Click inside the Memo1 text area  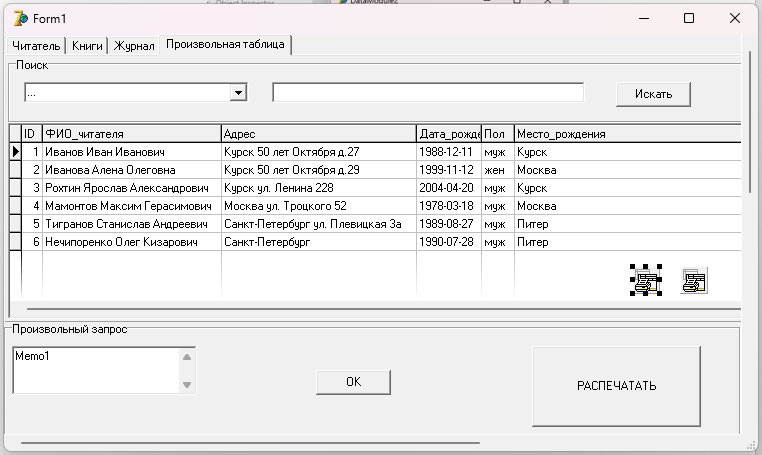point(96,370)
